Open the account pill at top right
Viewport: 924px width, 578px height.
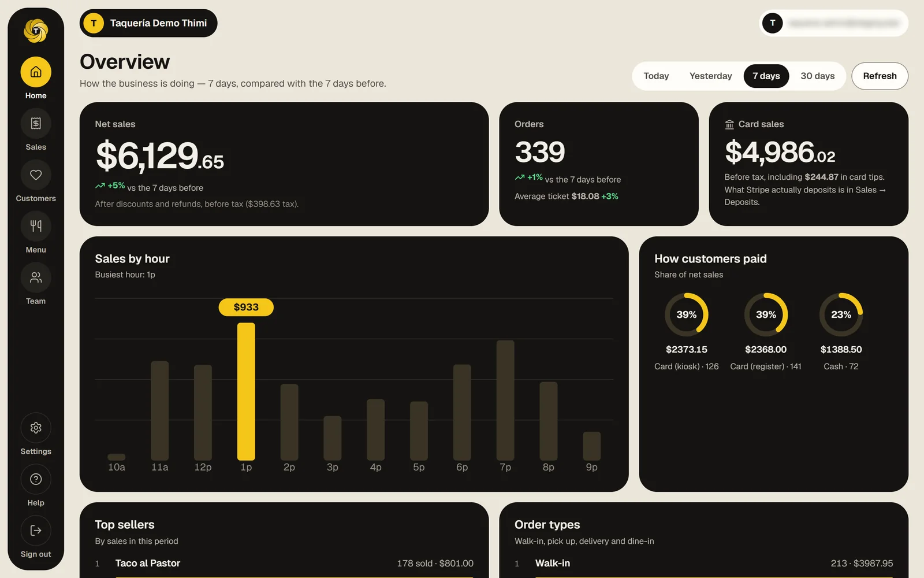coord(833,23)
